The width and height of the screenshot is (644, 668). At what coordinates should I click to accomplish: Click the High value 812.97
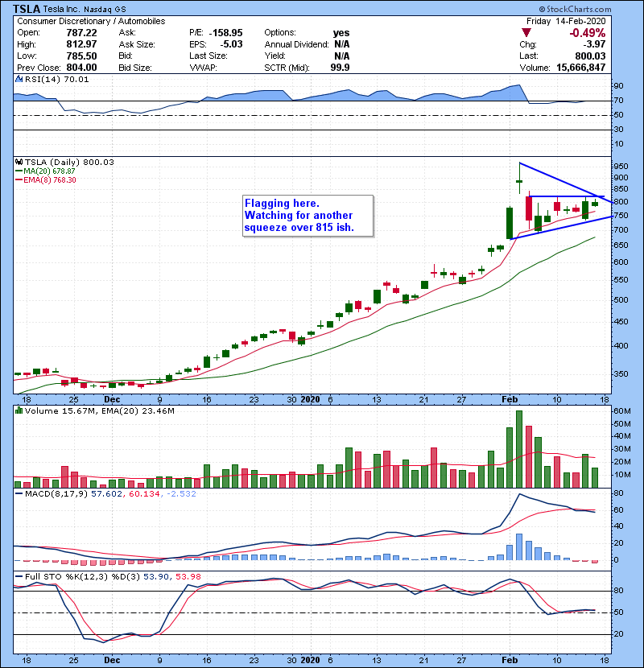81,44
